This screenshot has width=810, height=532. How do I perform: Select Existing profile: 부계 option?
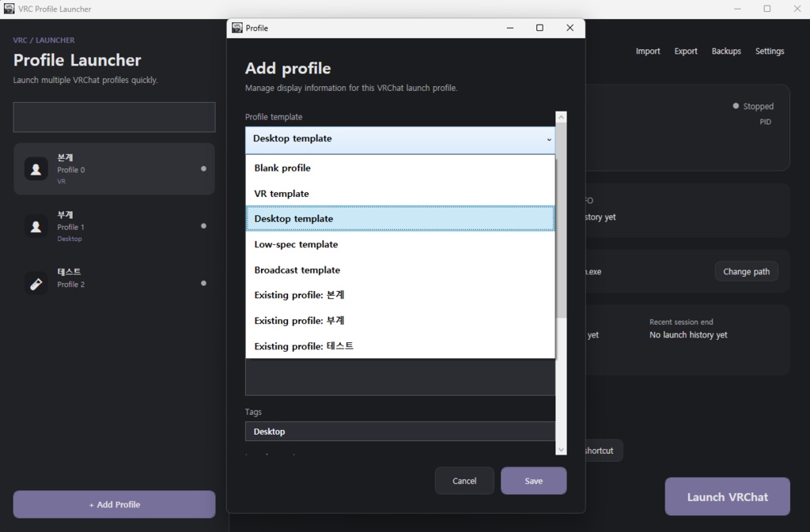tap(399, 320)
